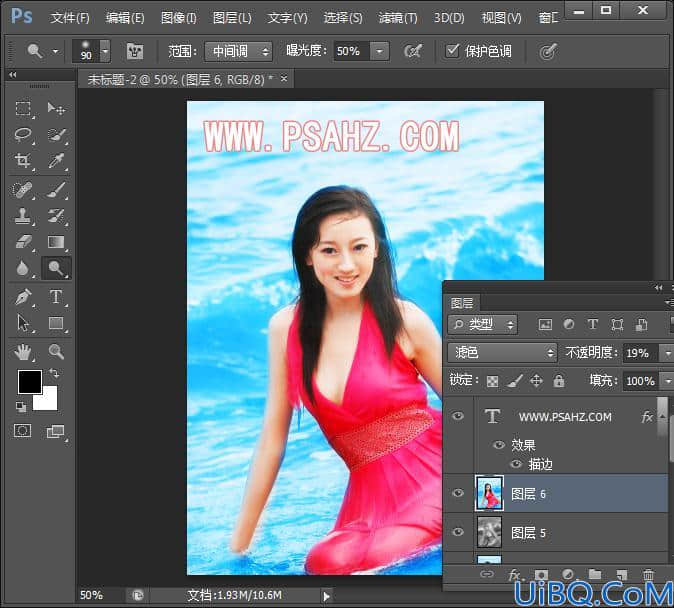Reset to default foreground and background colors
This screenshot has height=608, width=674.
(x=21, y=406)
